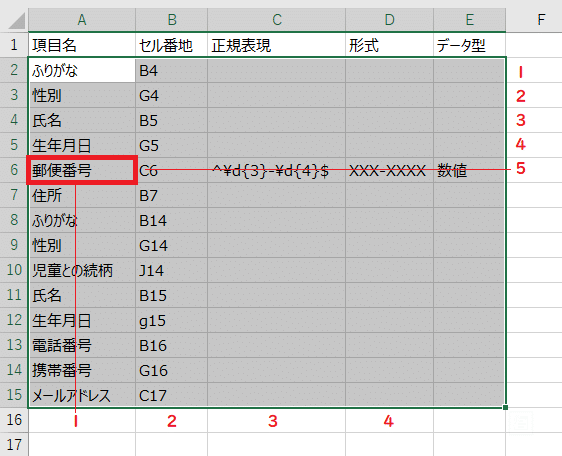
Task: Select row 1 header
Action: [x=14, y=45]
